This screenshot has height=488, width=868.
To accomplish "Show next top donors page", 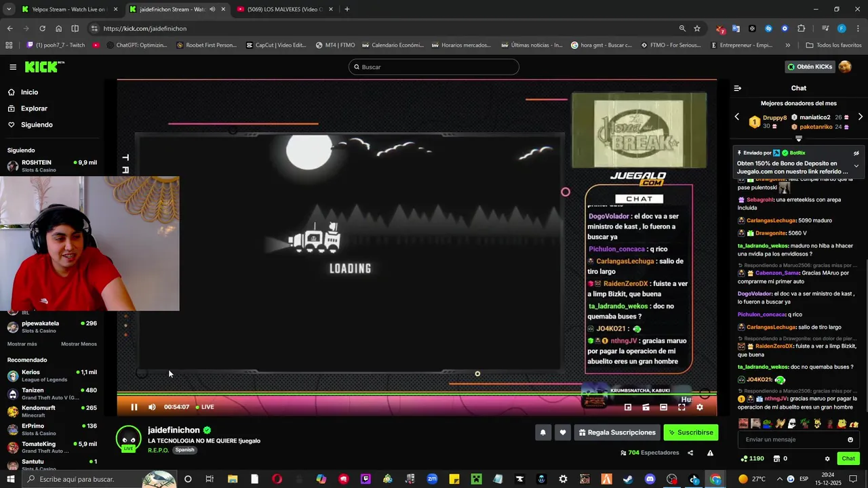I will [x=860, y=117].
